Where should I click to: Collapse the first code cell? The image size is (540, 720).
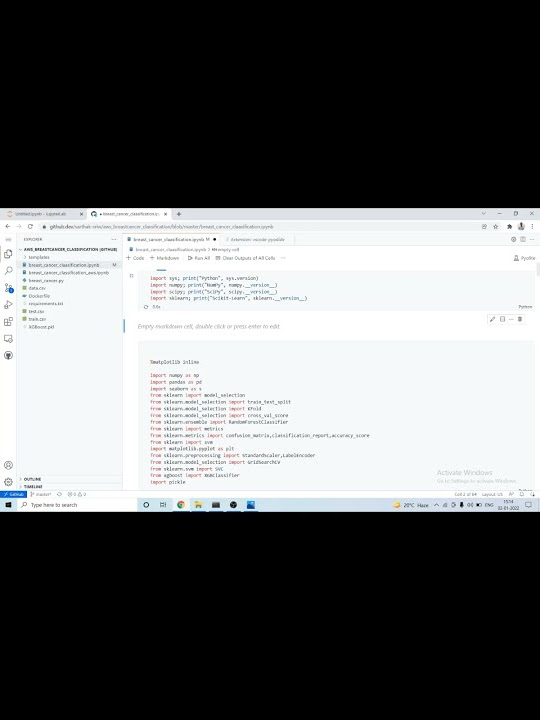pos(131,276)
